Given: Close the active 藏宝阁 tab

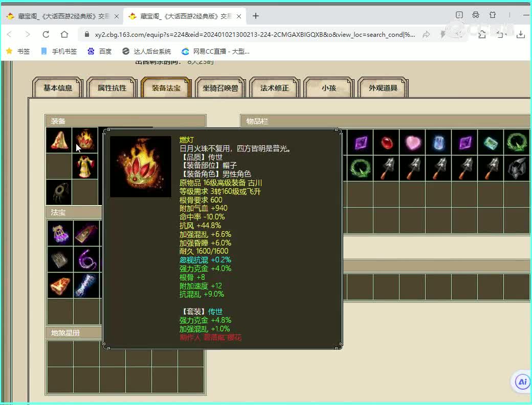Looking at the screenshot, I should (239, 16).
